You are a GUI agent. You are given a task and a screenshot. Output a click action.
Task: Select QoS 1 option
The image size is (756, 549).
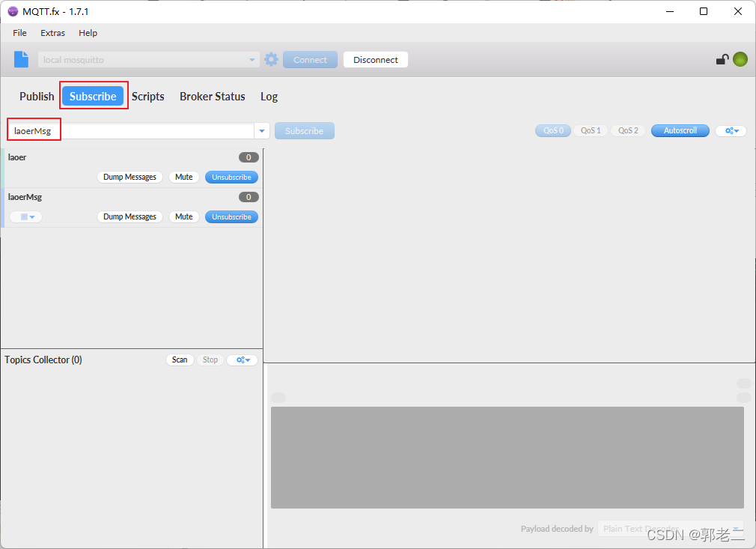591,131
